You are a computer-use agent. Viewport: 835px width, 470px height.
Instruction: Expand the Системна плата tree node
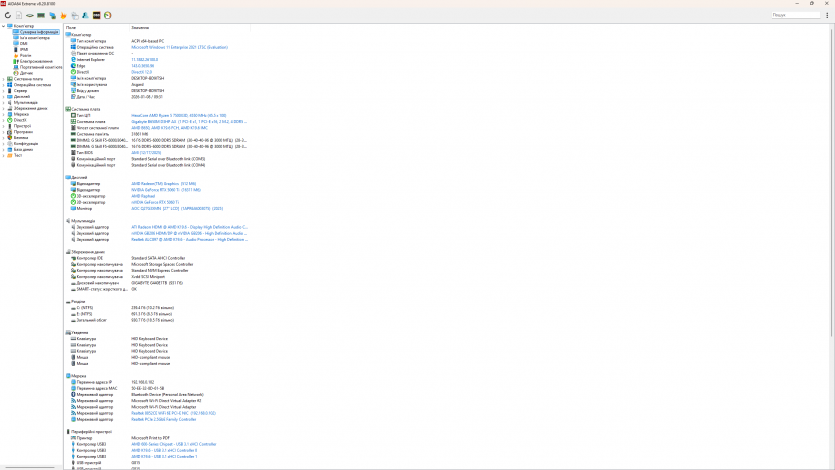pos(3,78)
